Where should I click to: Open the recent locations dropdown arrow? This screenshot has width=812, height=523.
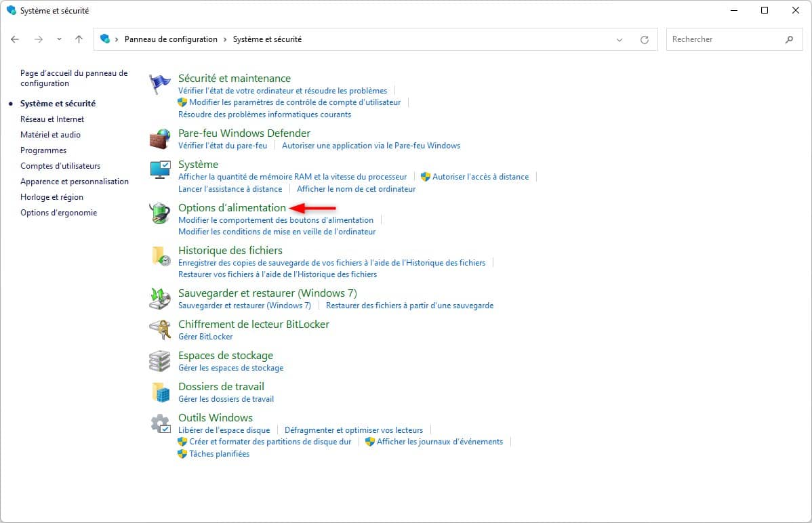coord(59,39)
